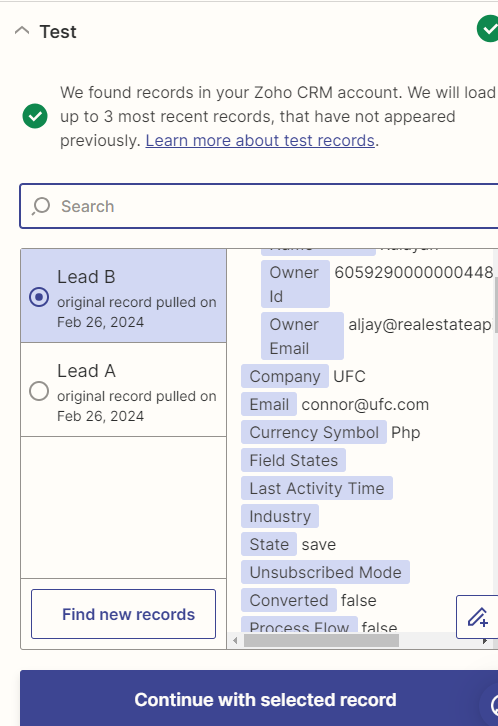Click the search magnifier icon

click(x=41, y=206)
